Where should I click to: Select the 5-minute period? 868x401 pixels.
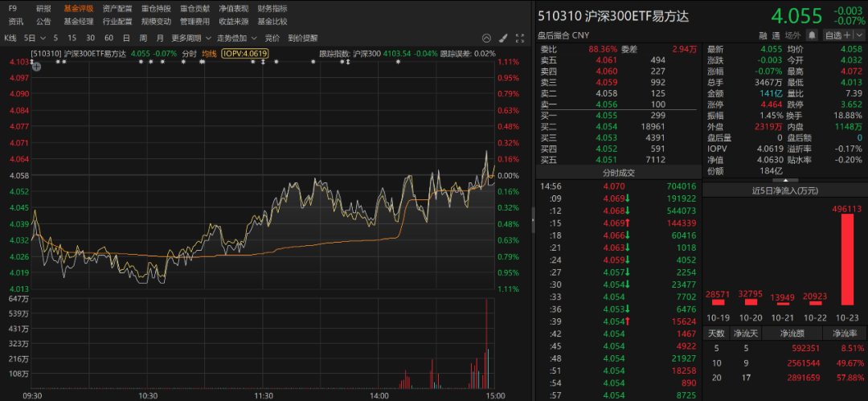coord(55,39)
